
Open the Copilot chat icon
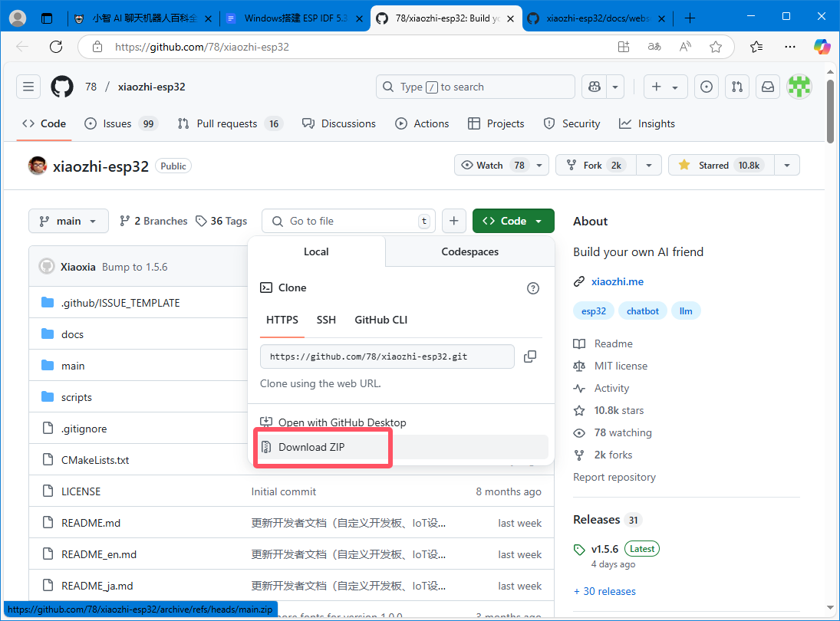(x=593, y=87)
